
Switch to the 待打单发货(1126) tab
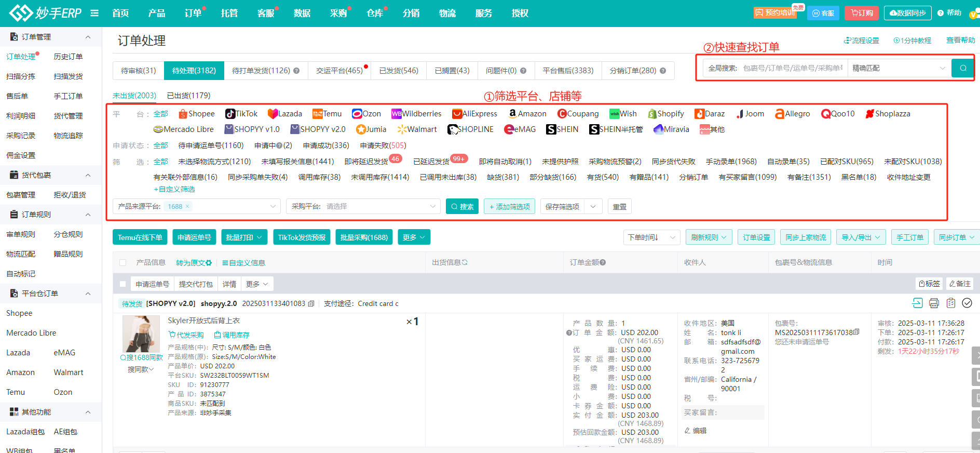pos(265,71)
